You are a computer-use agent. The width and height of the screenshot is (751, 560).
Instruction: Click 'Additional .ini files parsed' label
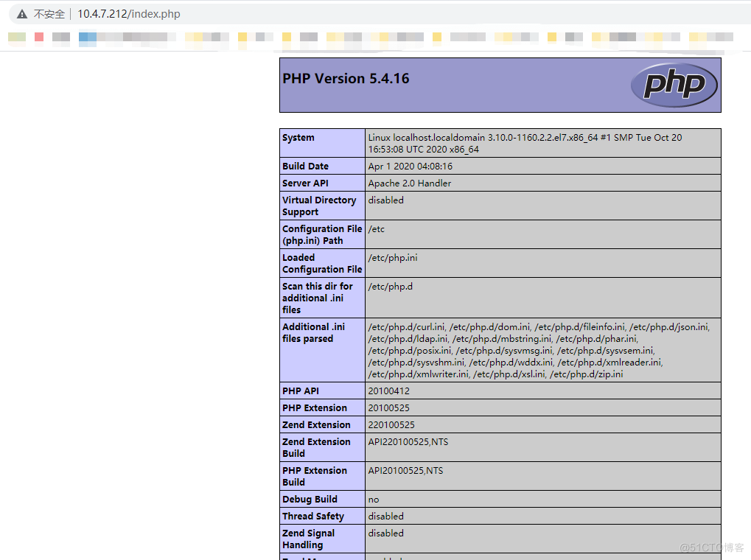click(x=313, y=332)
